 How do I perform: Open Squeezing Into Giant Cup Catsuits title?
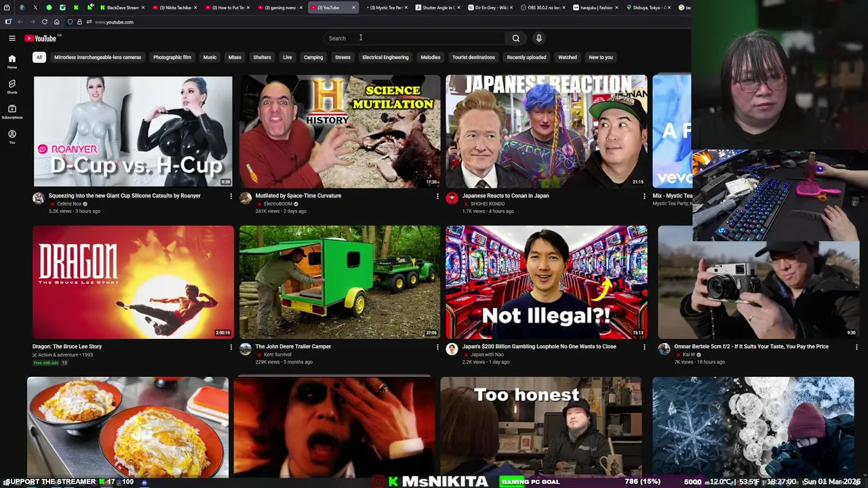click(x=125, y=196)
